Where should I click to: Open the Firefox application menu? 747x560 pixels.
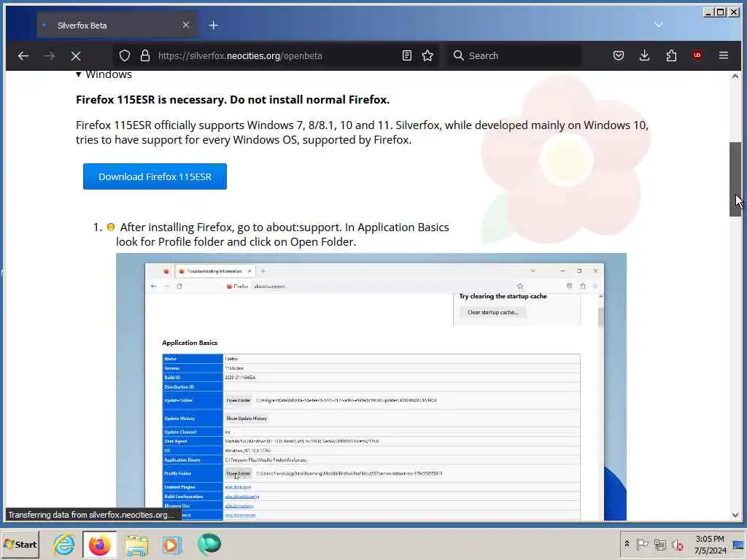[x=724, y=55]
